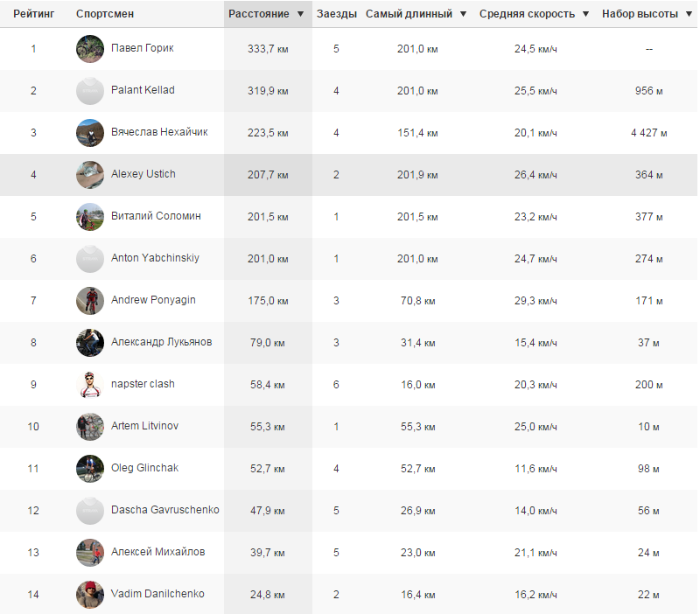Click Andrew Ponyagin's cyclist avatar
The height and width of the screenshot is (614, 700).
point(90,301)
